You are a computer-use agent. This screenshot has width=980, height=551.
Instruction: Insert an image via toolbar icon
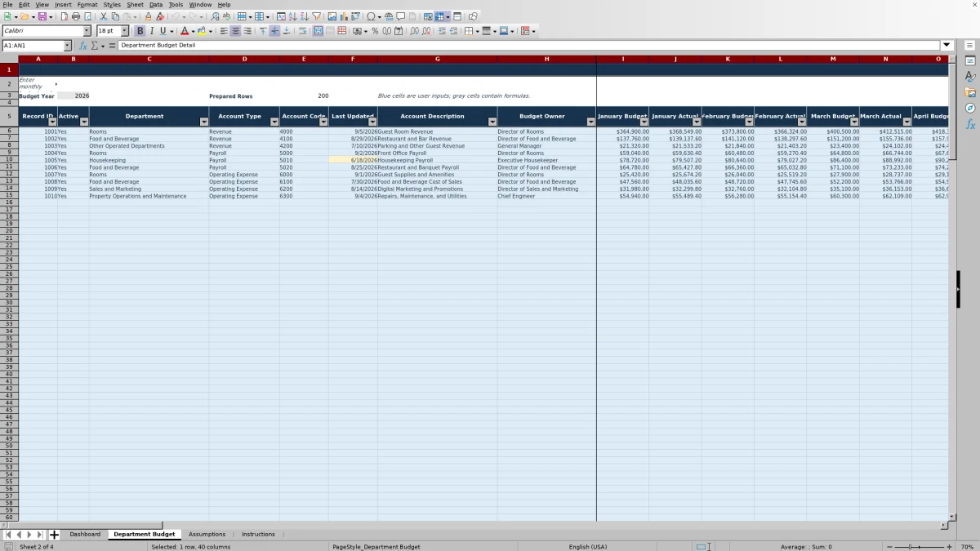click(x=332, y=16)
